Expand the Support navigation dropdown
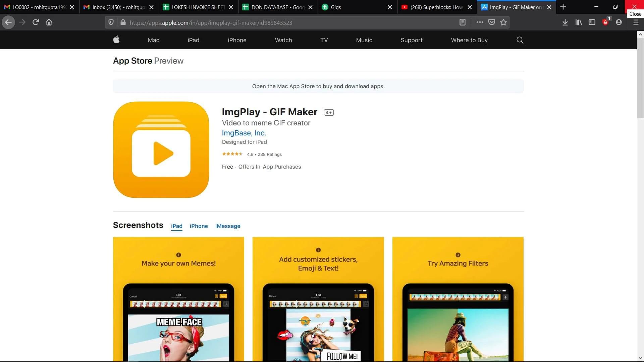Image resolution: width=644 pixels, height=362 pixels. [x=411, y=40]
